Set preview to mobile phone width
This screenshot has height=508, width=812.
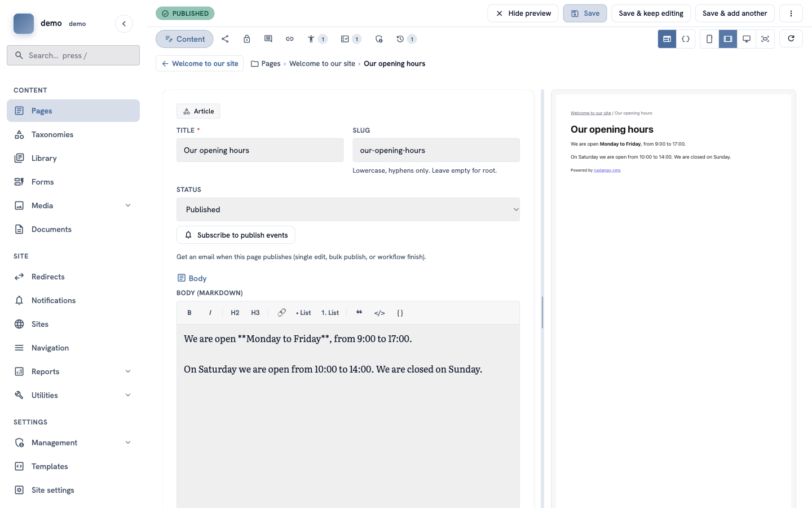[709, 39]
